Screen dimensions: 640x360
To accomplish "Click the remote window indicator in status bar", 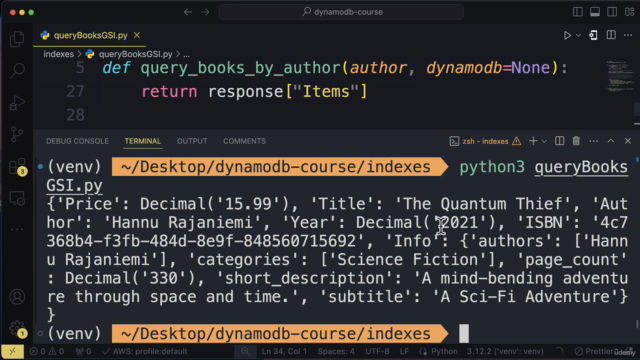I will coord(12,351).
